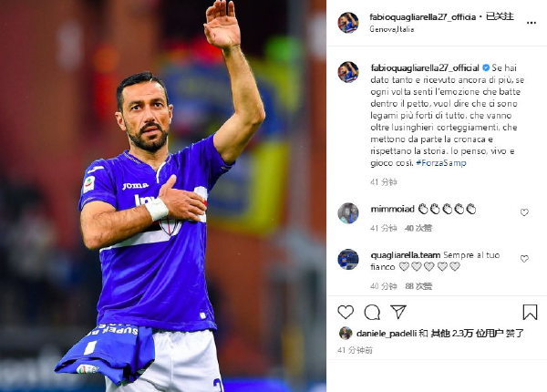Viewport: 547px width, 392px height.
Task: Toggle the 已关注 following button
Action: pos(500,16)
